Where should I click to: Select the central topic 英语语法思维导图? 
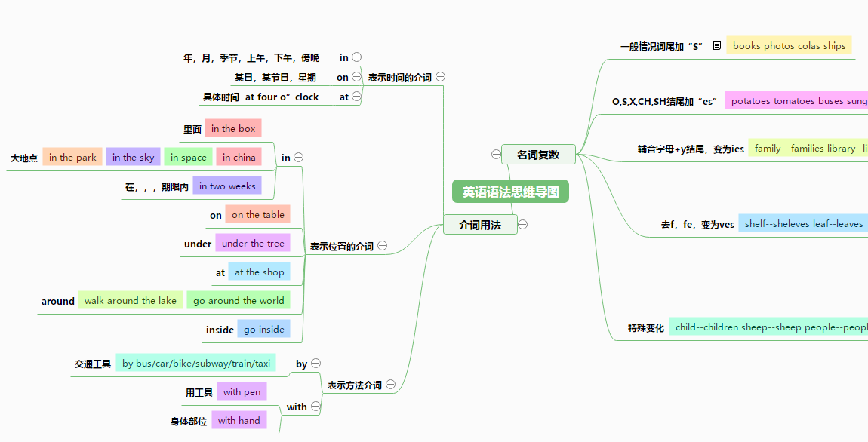click(510, 192)
